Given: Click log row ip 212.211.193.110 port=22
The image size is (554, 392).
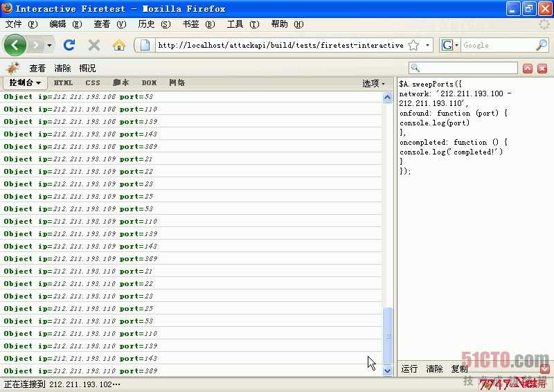Looking at the screenshot, I should [191, 283].
